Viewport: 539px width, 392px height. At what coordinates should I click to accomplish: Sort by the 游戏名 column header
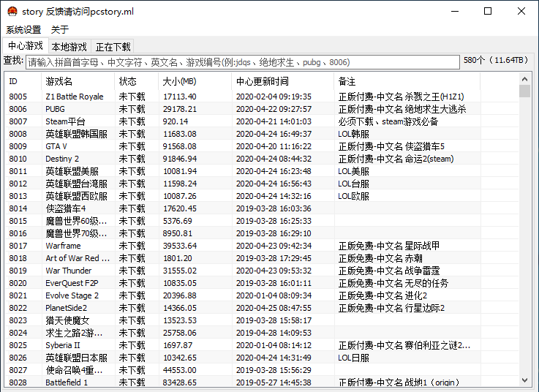[78, 81]
